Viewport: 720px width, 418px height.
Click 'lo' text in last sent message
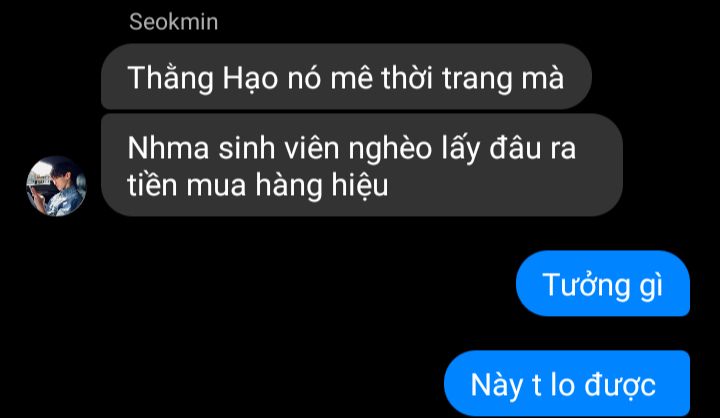pyautogui.click(x=563, y=384)
